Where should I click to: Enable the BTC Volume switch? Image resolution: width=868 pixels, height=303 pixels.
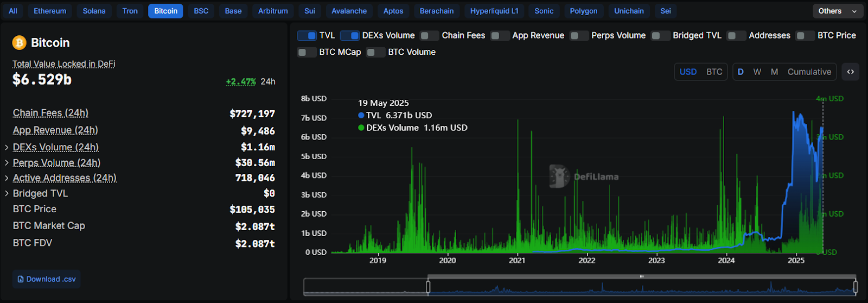coord(375,52)
